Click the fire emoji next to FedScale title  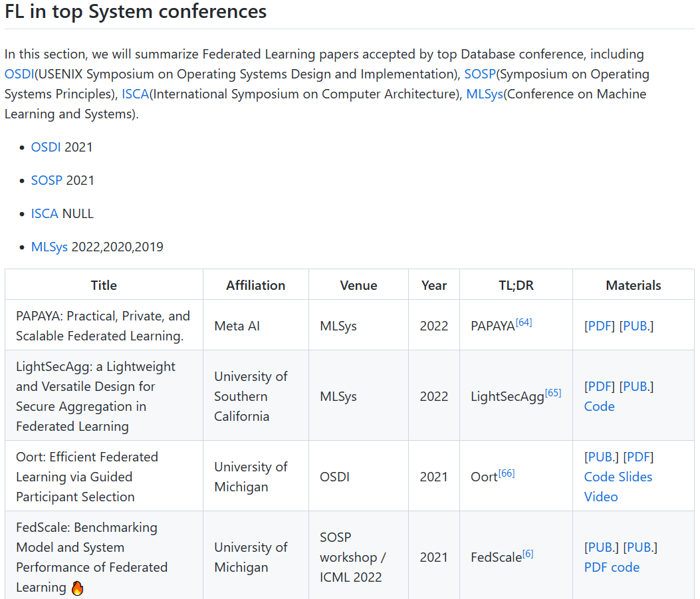tap(77, 588)
